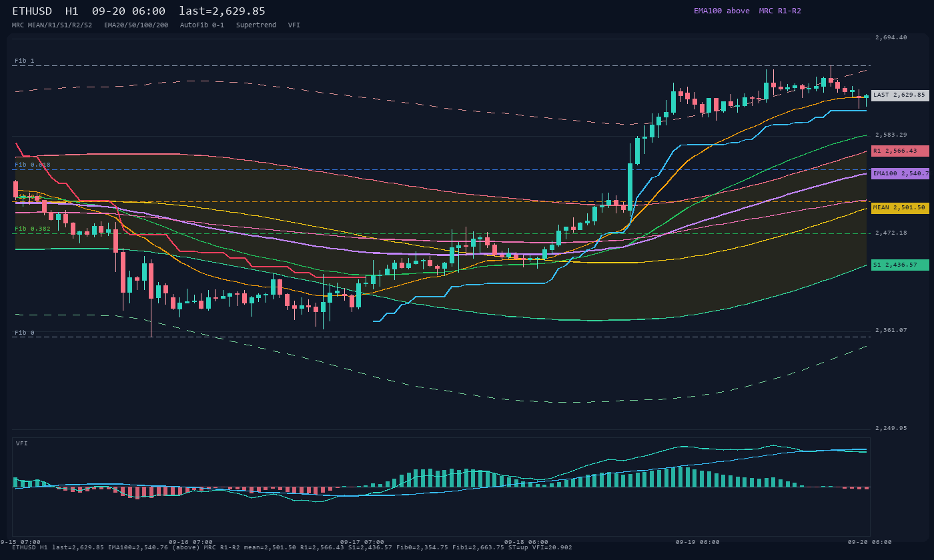Click the green S1 2,436.57 price tag
This screenshot has width=934, height=560.
click(900, 265)
